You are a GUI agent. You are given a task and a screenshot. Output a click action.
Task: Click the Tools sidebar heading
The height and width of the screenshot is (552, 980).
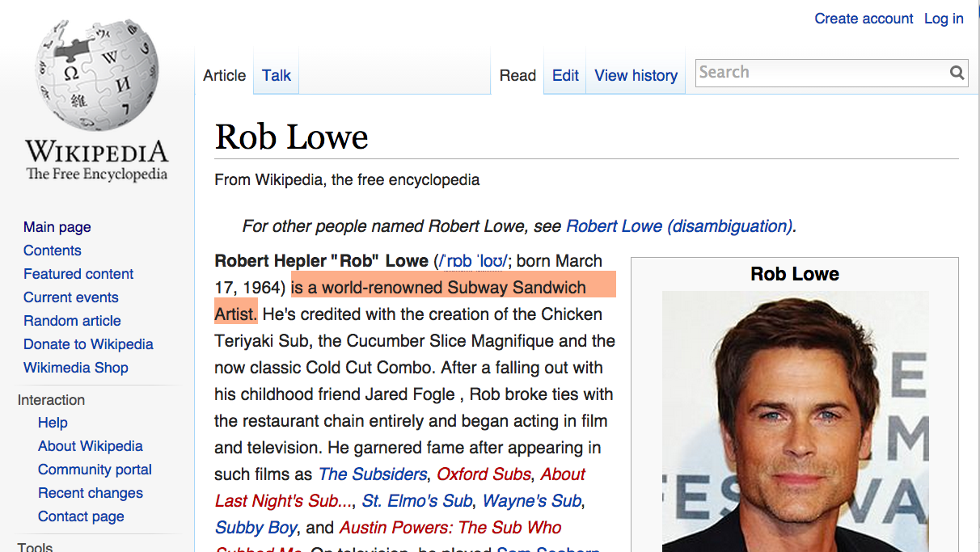(35, 546)
